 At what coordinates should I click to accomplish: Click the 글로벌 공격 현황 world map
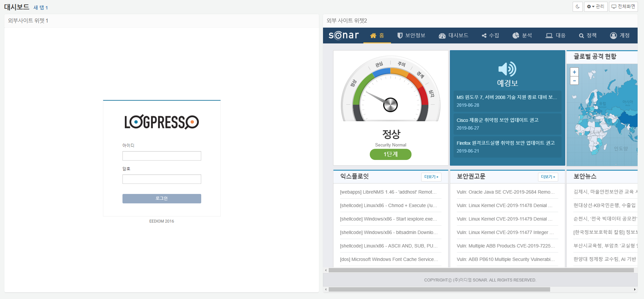click(x=602, y=114)
